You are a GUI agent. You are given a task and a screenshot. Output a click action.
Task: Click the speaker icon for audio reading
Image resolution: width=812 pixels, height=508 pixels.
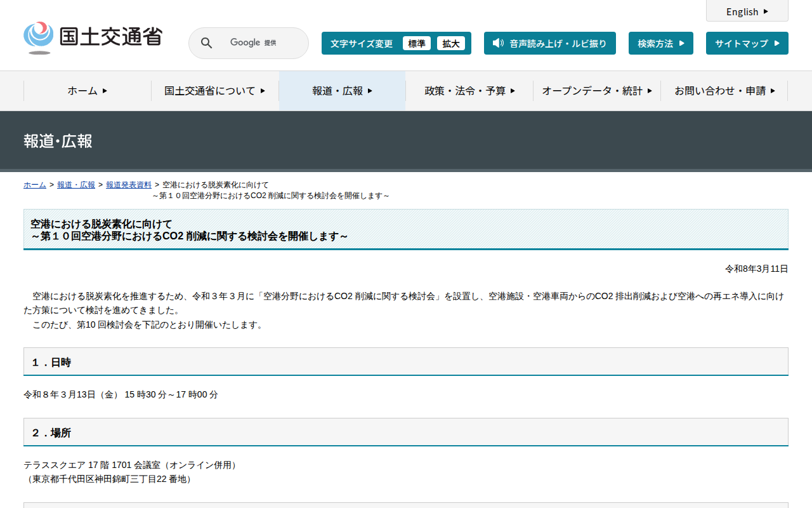tap(498, 43)
